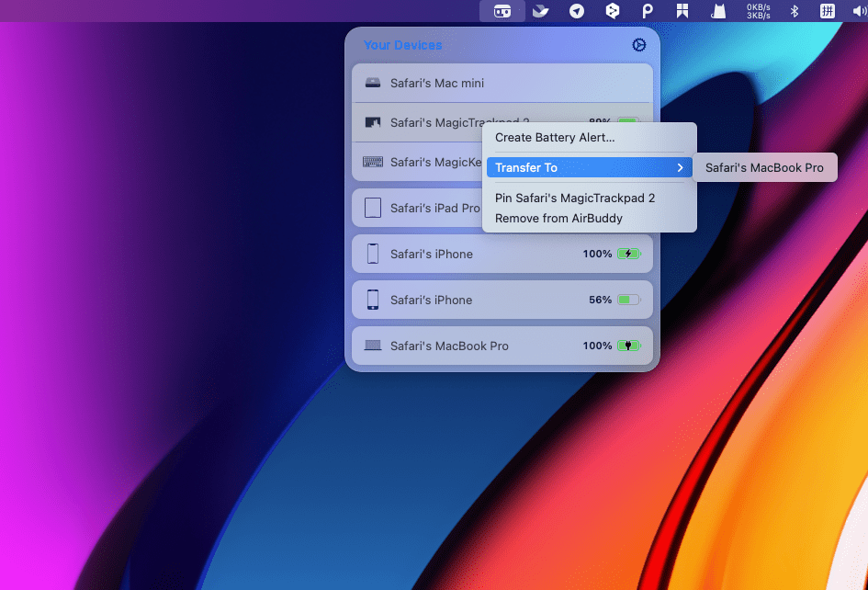Viewport: 868px width, 590px height.
Task: Click the cat icon in the menu bar
Action: point(719,11)
